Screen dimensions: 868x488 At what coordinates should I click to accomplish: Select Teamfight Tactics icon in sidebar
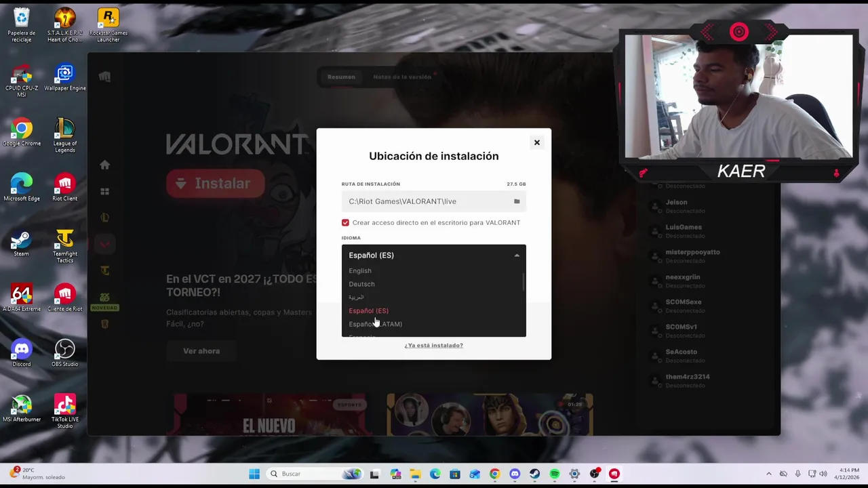pos(104,270)
